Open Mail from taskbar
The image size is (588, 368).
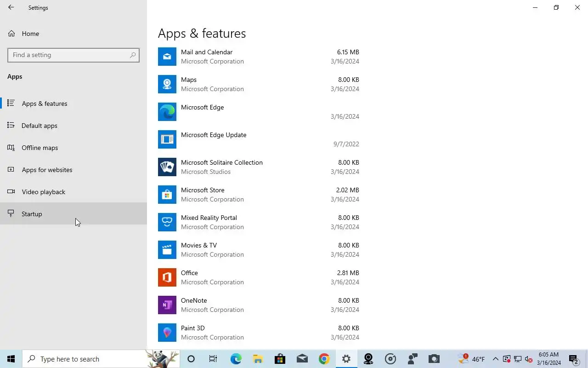click(302, 359)
